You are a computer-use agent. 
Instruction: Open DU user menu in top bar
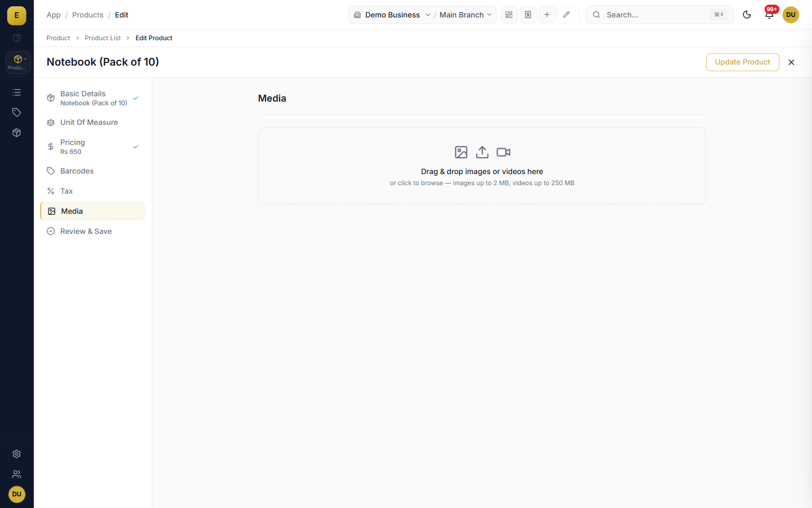tap(791, 15)
